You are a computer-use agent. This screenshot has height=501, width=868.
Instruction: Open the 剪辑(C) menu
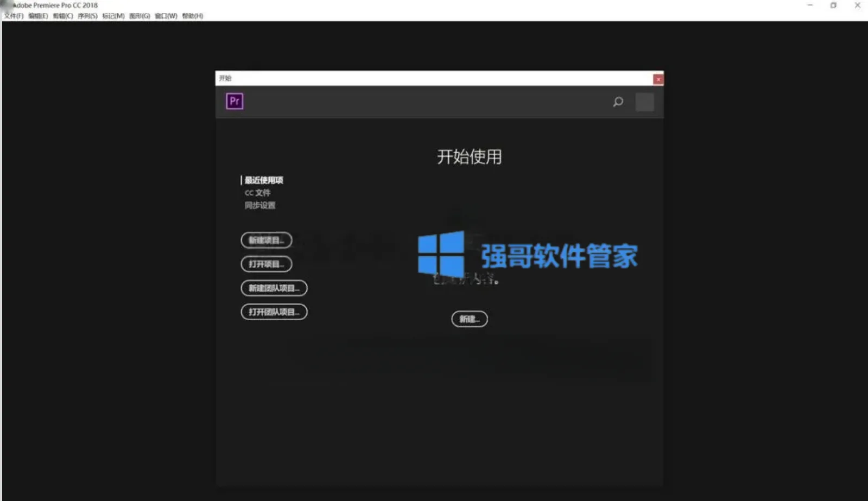pyautogui.click(x=62, y=16)
